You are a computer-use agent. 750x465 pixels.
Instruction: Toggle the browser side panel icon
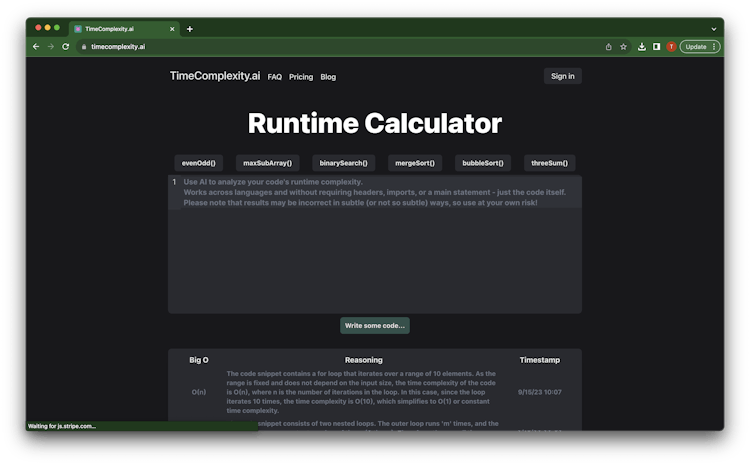tap(657, 47)
